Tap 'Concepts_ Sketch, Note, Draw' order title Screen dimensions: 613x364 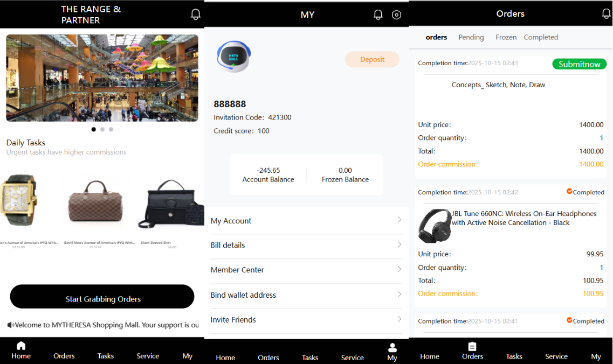[499, 85]
